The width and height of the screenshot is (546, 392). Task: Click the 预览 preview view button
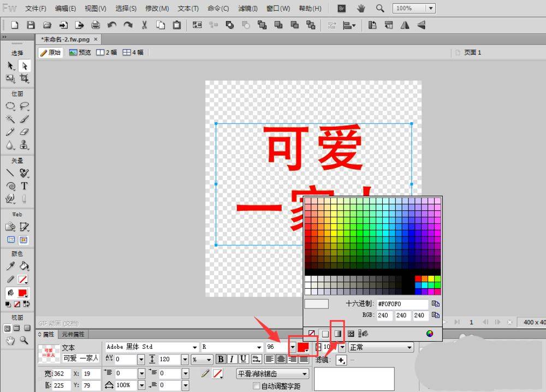[x=80, y=52]
